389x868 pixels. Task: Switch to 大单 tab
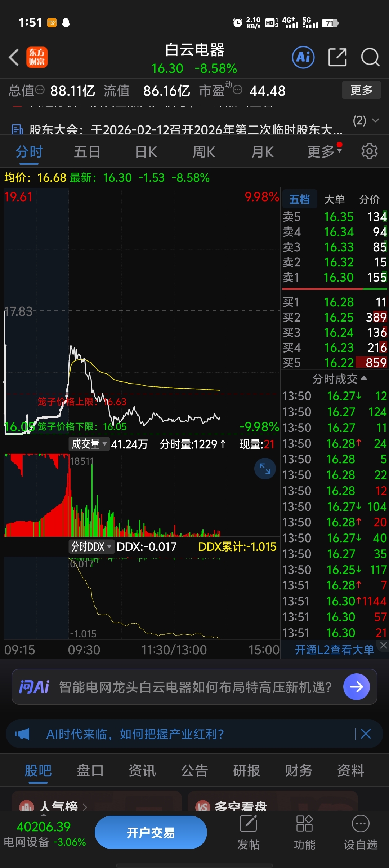(x=335, y=199)
